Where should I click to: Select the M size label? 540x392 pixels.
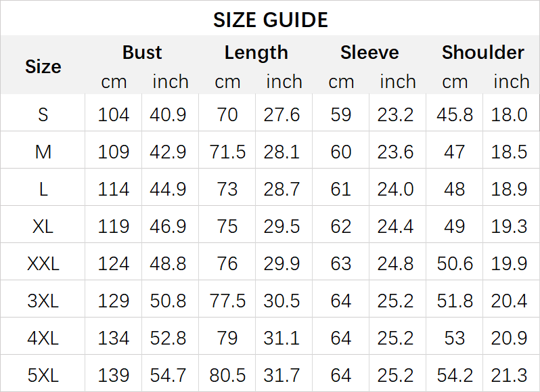43,152
